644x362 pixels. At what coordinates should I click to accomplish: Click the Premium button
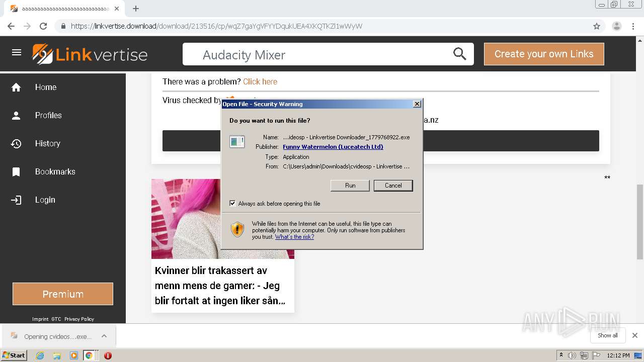63,294
